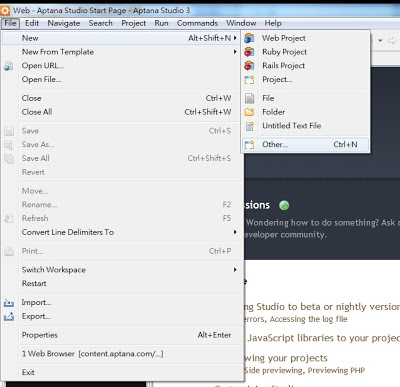The height and width of the screenshot is (387, 400).
Task: Open the Search menu
Action: pyautogui.click(x=100, y=23)
